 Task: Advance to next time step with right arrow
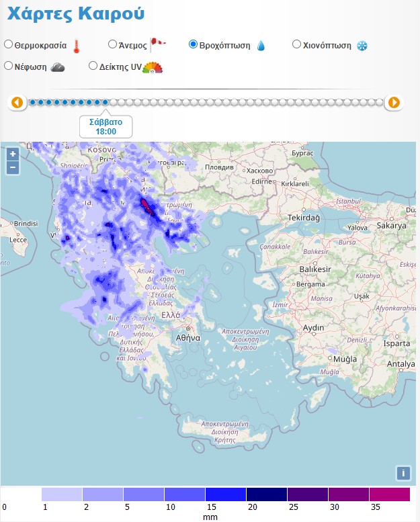[x=394, y=102]
